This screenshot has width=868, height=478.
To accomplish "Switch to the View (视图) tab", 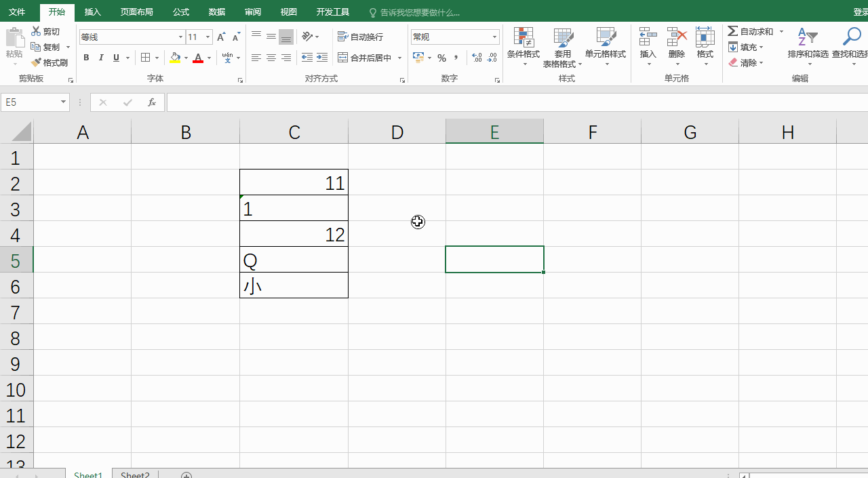I will coord(289,12).
